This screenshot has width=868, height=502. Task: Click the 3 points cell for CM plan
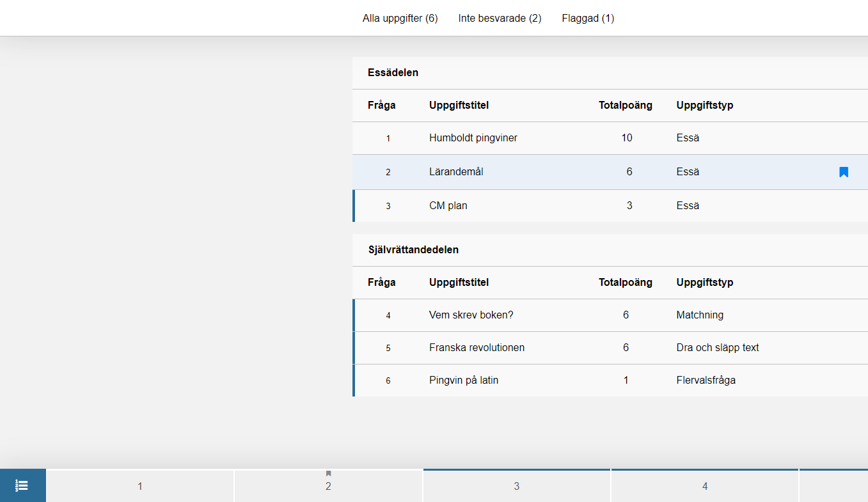[x=629, y=206]
